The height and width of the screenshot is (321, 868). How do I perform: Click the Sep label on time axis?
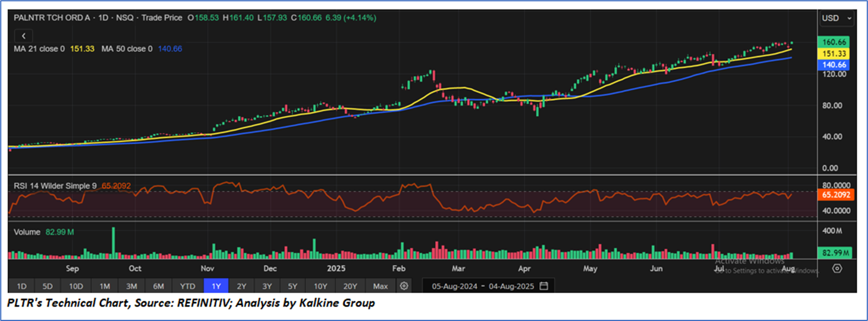(73, 269)
